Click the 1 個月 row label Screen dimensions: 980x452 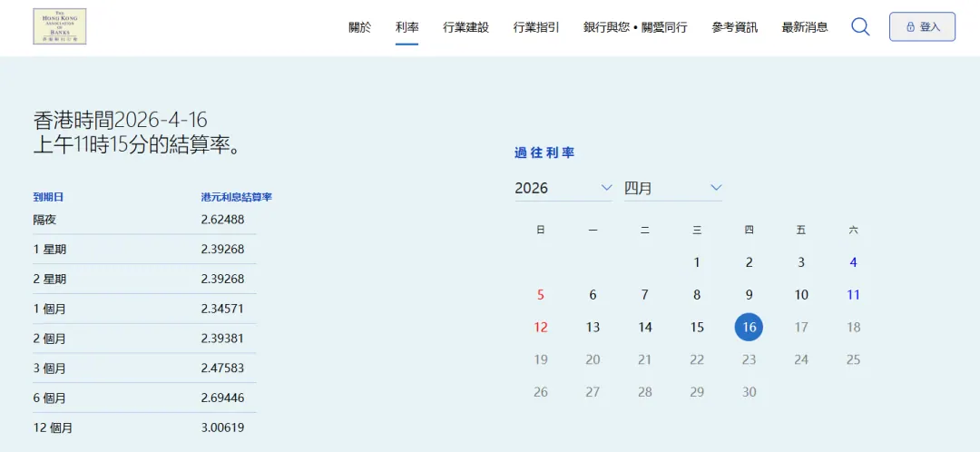[x=50, y=309]
